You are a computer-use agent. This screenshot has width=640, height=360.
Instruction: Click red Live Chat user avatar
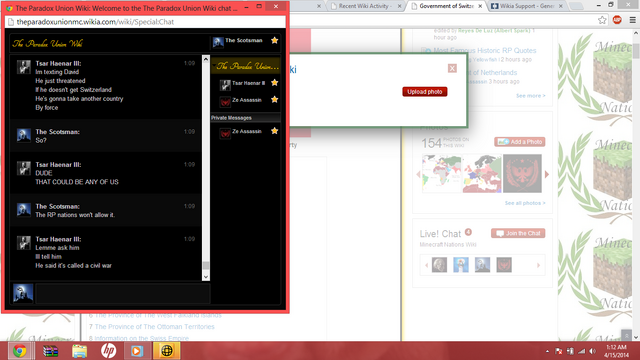coord(504,265)
